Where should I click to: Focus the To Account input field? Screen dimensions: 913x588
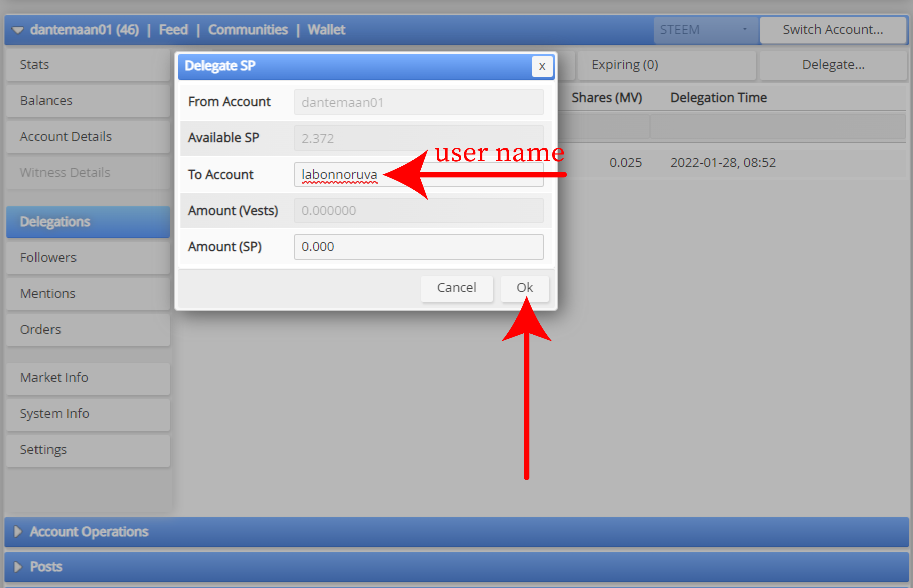[419, 174]
